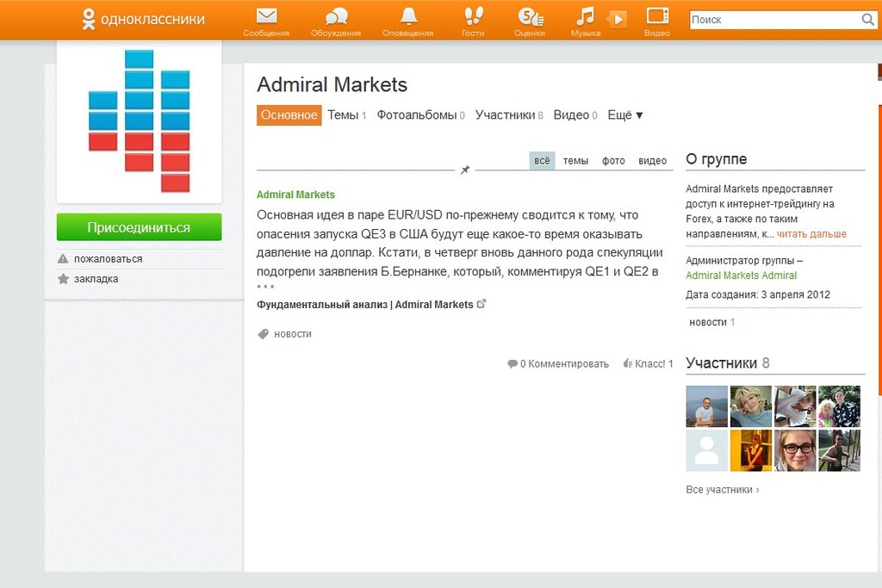Open Admiral Markets Admiral administrator profile
Image resolution: width=882 pixels, height=588 pixels.
click(x=741, y=275)
